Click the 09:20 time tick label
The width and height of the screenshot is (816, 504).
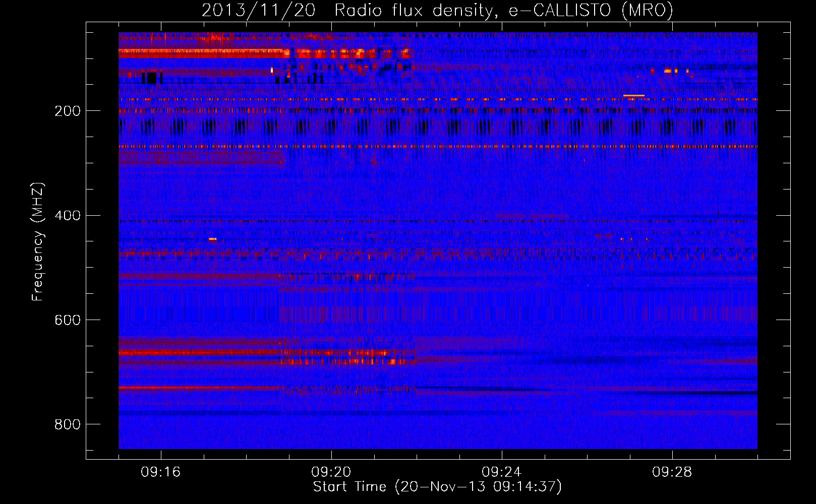(331, 472)
